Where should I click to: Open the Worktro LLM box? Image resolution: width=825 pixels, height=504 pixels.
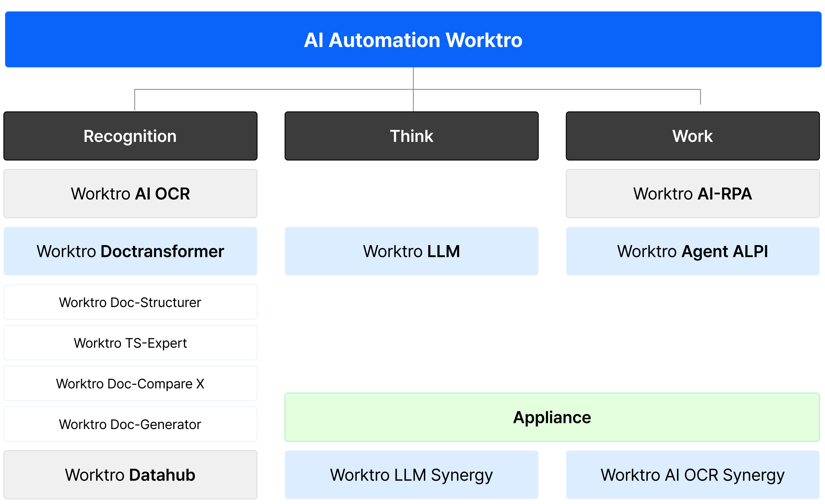pyautogui.click(x=411, y=251)
